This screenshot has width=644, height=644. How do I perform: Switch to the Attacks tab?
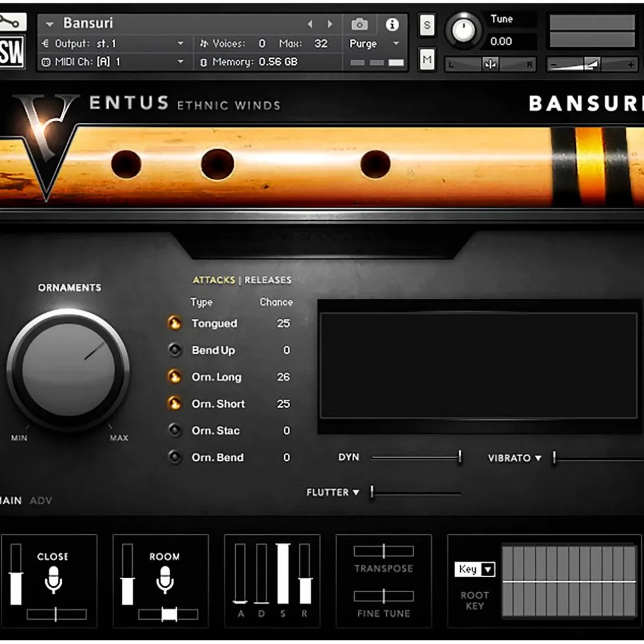point(213,280)
